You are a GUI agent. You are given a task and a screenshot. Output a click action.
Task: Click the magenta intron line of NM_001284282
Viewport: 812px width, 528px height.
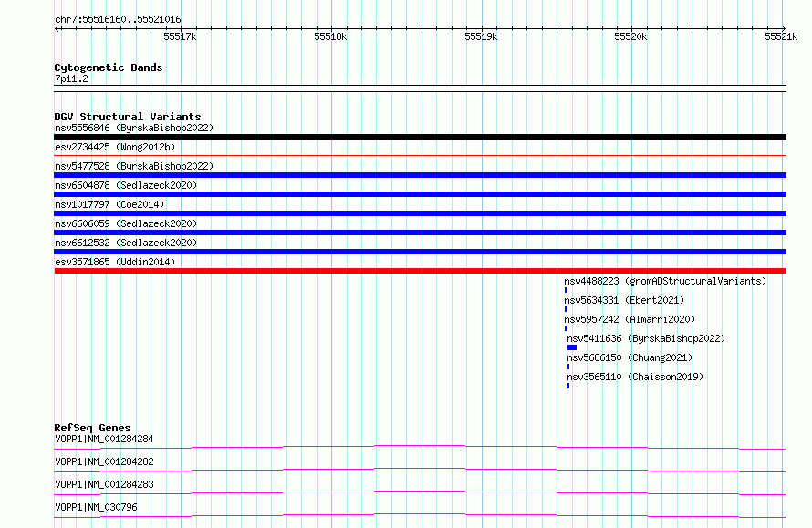click(420, 470)
